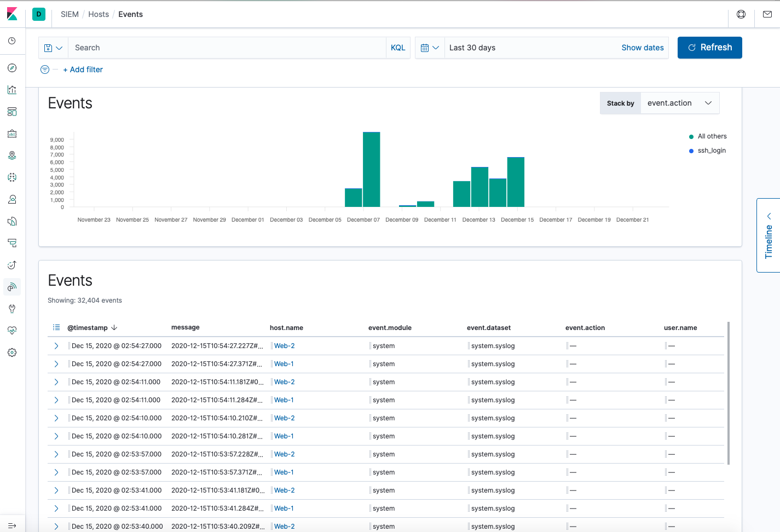Expand event row with message 10:54:27.227Z
780x532 pixels.
tap(56, 346)
